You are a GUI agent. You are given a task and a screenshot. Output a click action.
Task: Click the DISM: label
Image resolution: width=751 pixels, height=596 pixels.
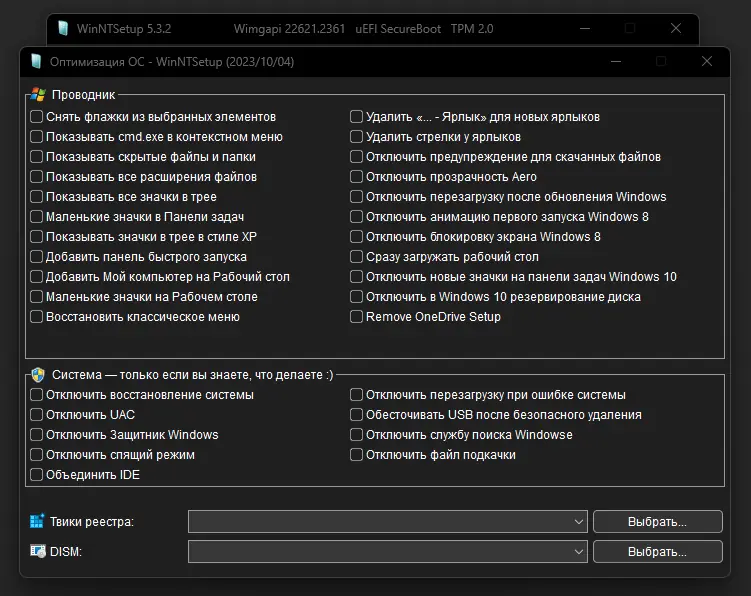(66, 551)
